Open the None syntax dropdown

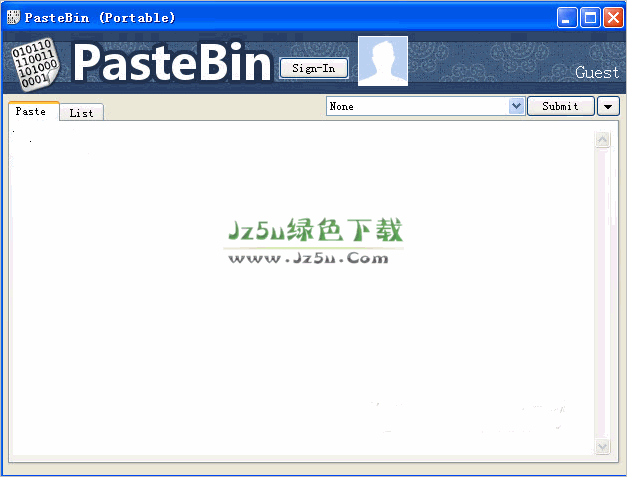point(425,106)
